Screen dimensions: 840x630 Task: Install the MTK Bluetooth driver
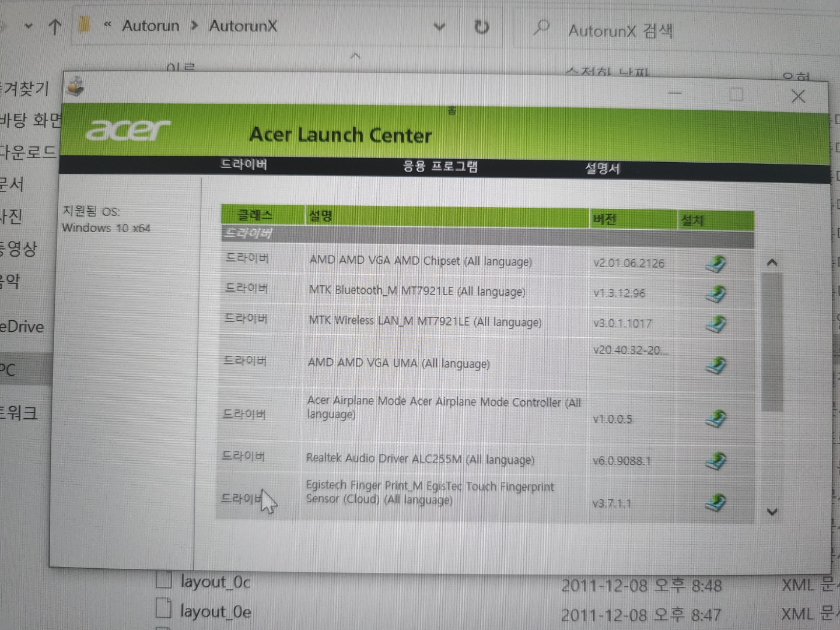click(x=716, y=293)
